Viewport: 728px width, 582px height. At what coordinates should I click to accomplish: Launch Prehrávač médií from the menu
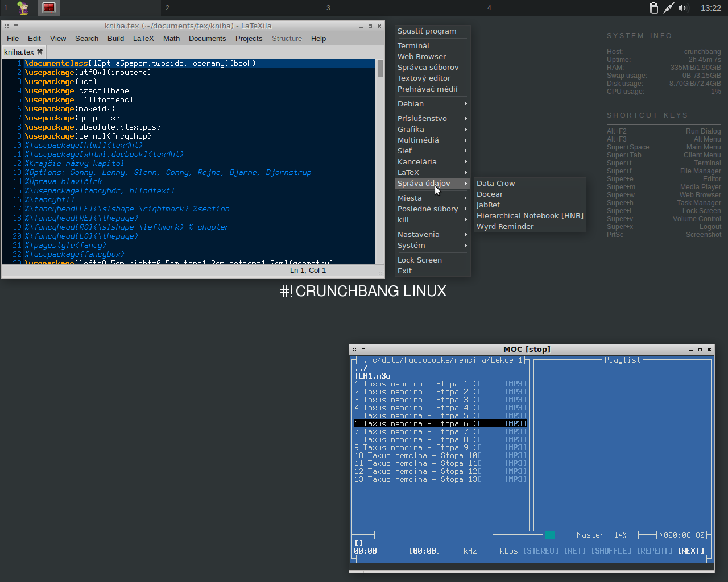(432, 89)
